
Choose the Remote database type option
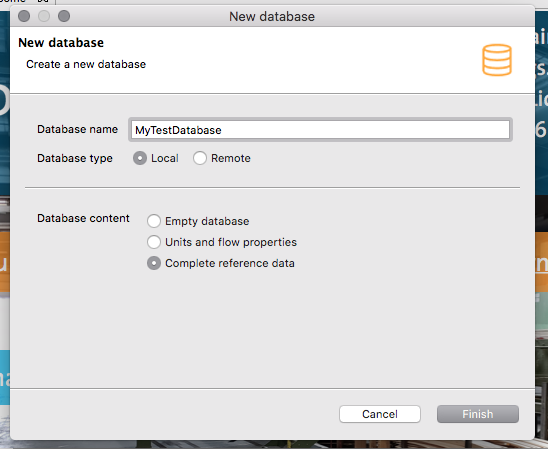tap(200, 158)
